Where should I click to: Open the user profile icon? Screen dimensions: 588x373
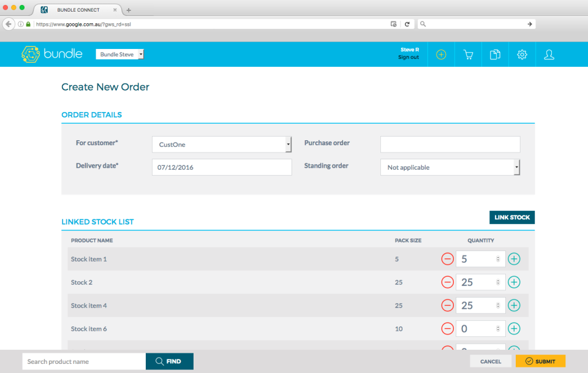[548, 54]
